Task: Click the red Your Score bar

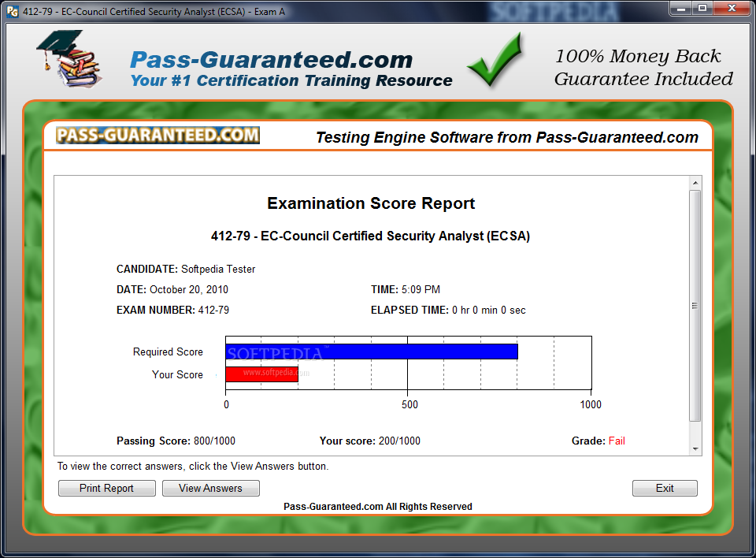Action: [261, 374]
